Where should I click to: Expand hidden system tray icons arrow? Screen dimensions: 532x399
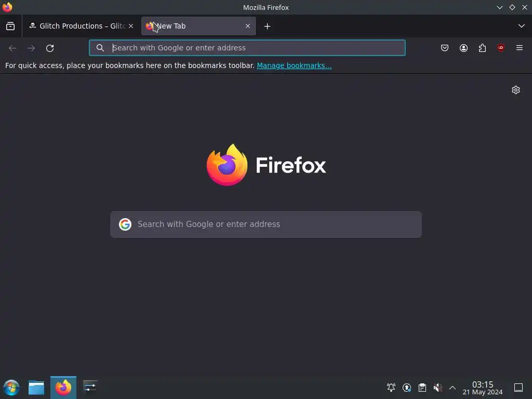click(x=453, y=388)
